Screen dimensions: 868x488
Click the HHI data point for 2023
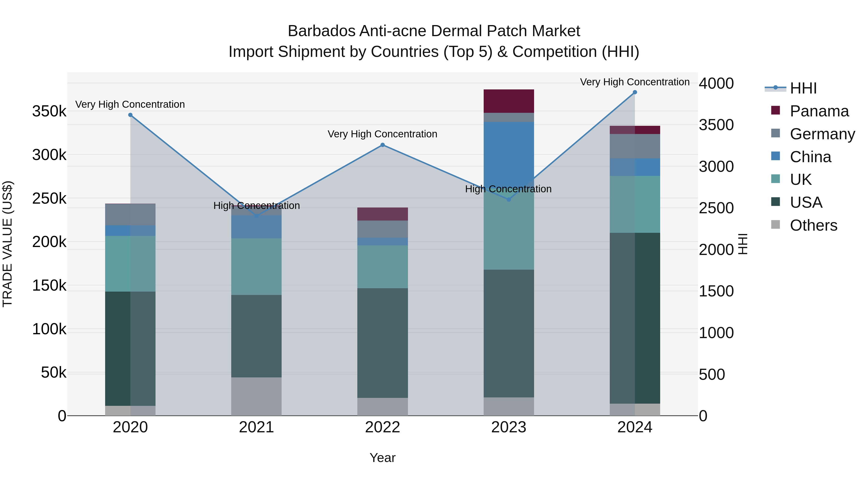pyautogui.click(x=509, y=199)
